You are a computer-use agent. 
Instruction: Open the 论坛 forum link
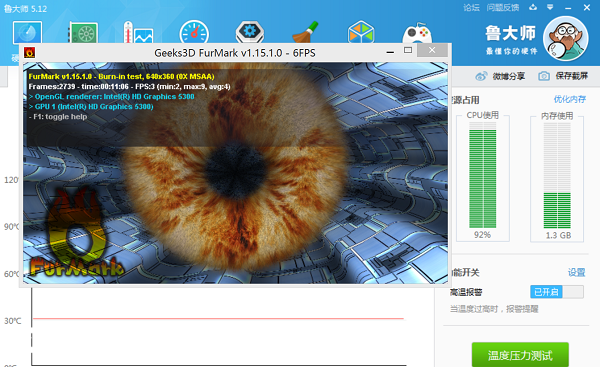pyautogui.click(x=471, y=7)
